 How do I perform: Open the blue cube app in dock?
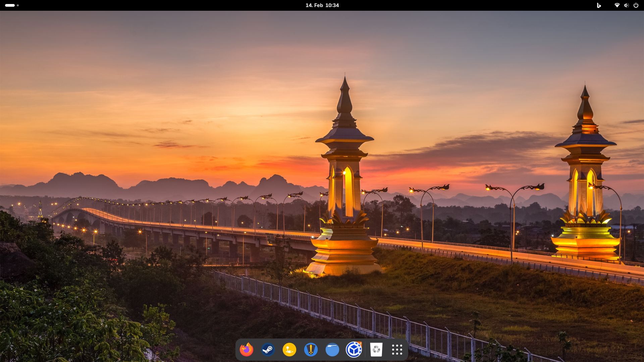tap(354, 350)
